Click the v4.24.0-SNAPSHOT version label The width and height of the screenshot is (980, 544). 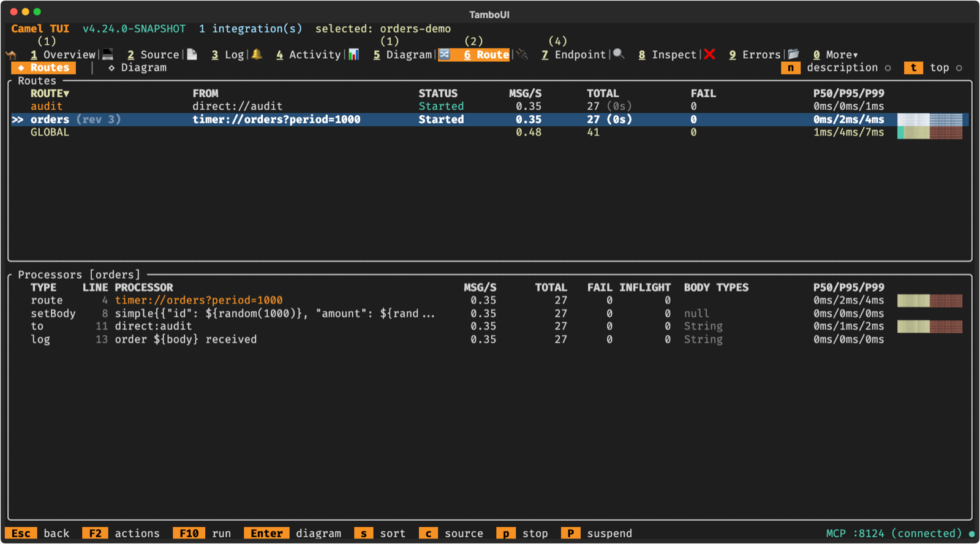pyautogui.click(x=134, y=29)
